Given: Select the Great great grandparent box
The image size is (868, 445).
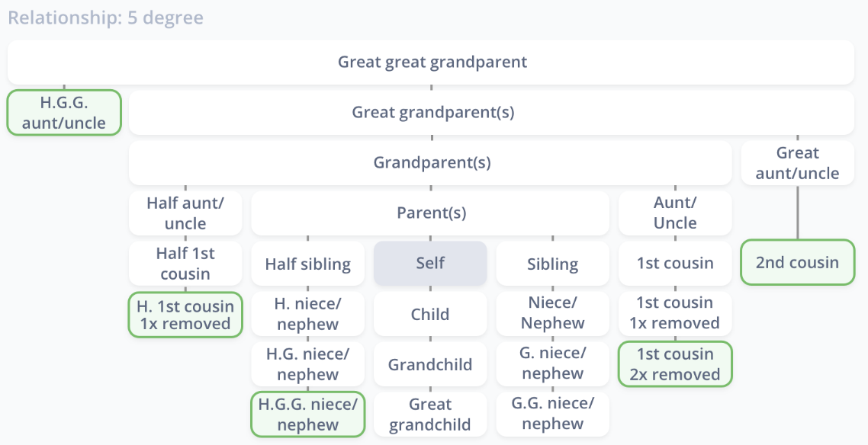Looking at the screenshot, I should 431,62.
